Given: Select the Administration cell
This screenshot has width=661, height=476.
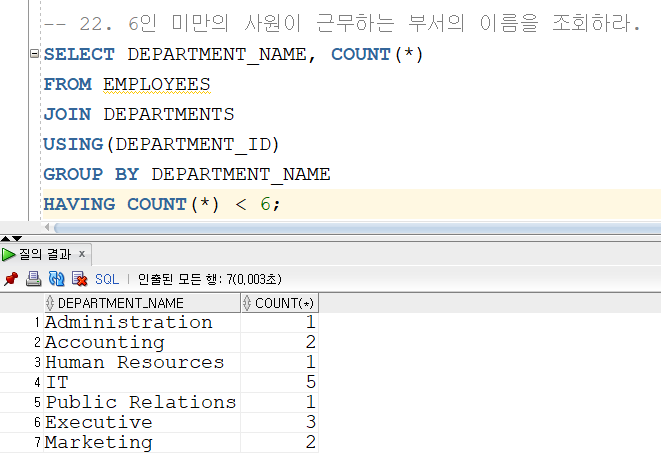Looking at the screenshot, I should click(142, 323).
